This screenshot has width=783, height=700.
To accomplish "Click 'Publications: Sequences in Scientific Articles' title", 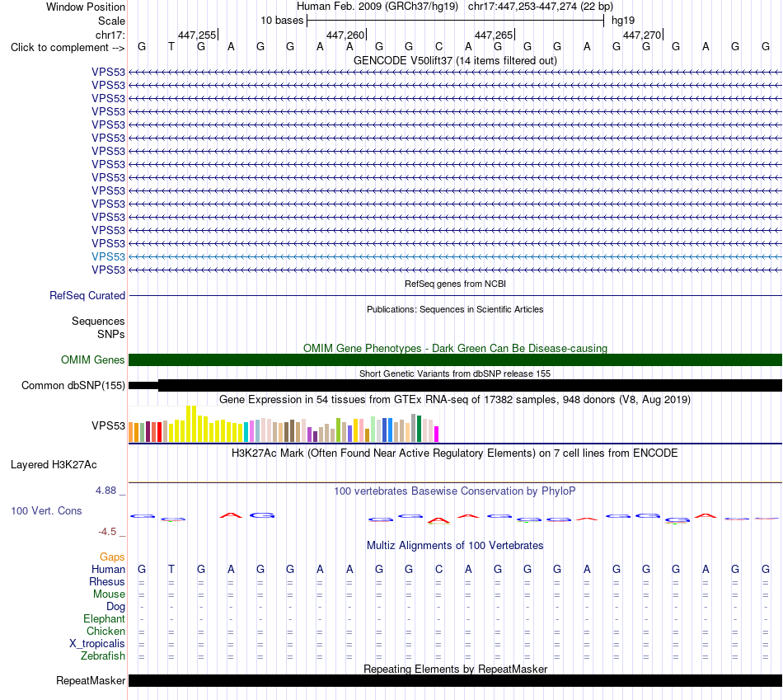I will pyautogui.click(x=455, y=309).
